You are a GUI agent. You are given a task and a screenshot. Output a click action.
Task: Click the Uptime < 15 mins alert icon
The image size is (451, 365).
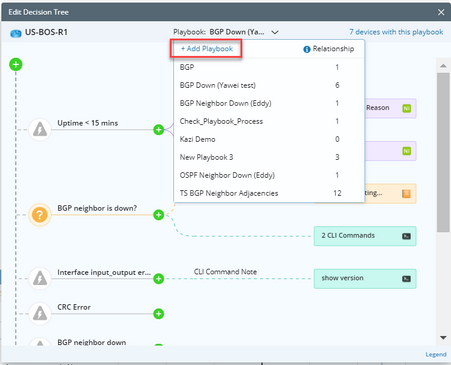(40, 129)
